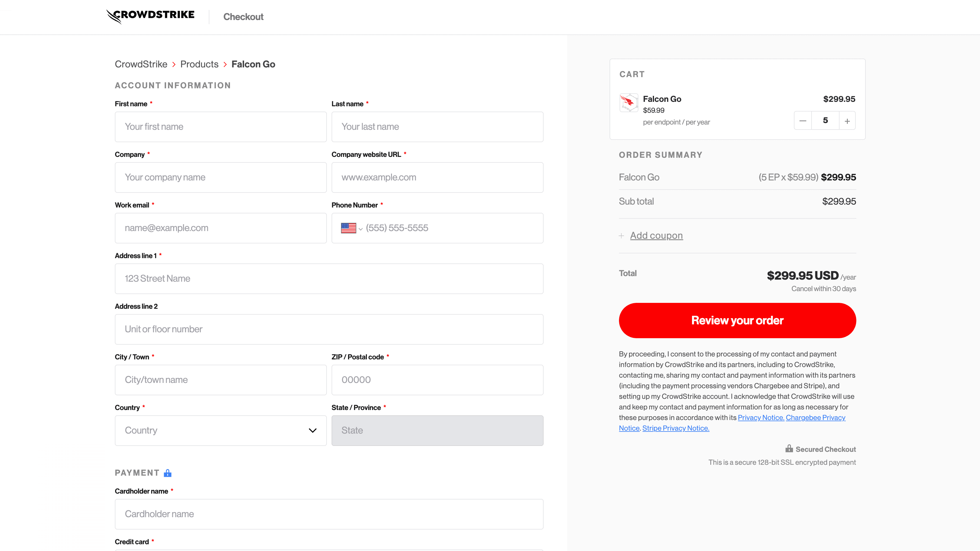Click the plus icon beside Add coupon
This screenshot has width=980, height=551.
tap(622, 236)
